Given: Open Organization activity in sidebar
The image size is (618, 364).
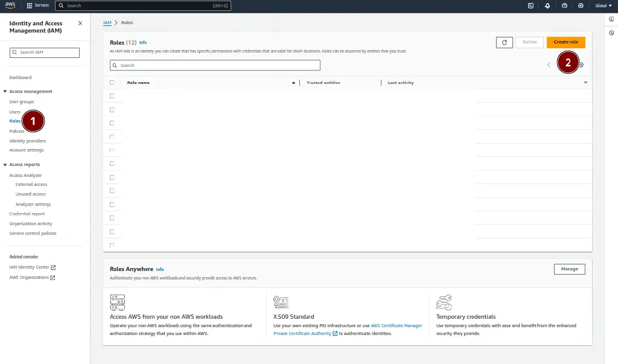Looking at the screenshot, I should 31,223.
